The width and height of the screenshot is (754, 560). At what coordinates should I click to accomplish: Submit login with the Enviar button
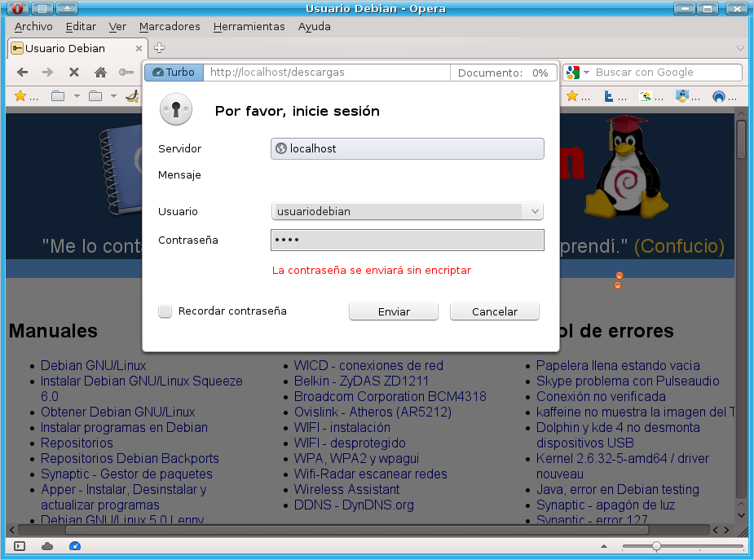pos(394,311)
